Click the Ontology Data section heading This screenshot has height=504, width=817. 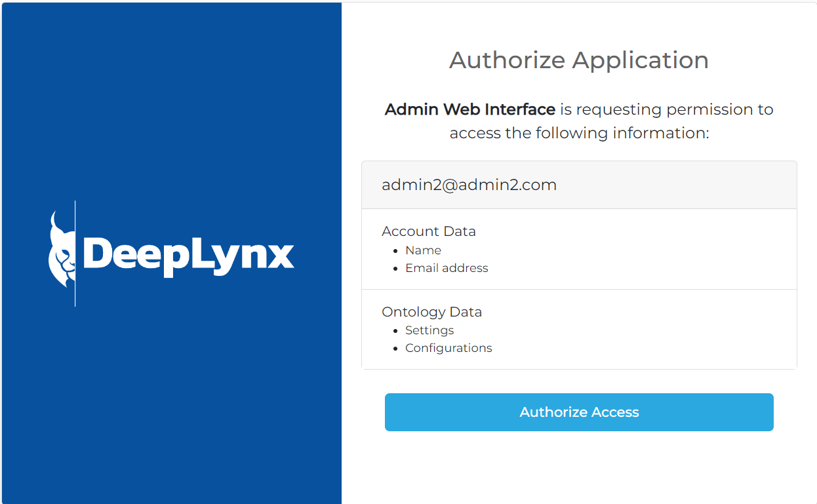[x=431, y=312]
